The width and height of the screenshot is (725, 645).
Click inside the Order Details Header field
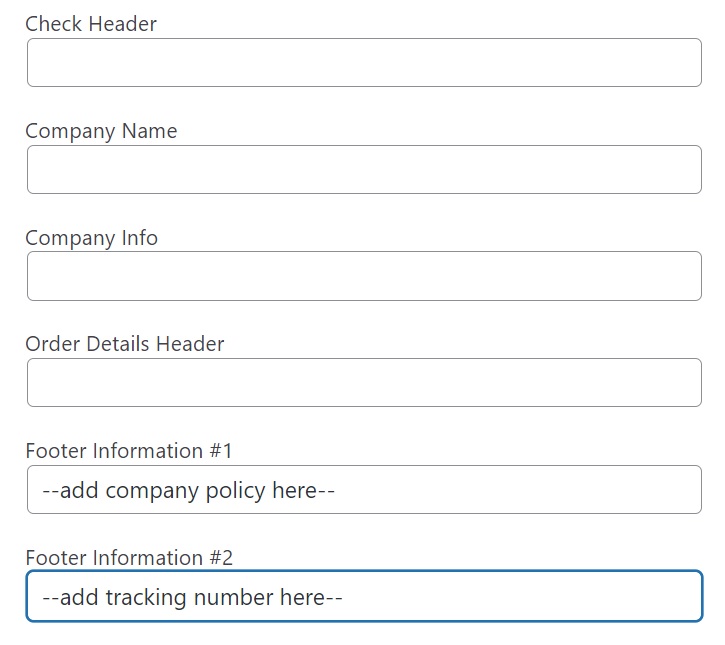tap(364, 382)
